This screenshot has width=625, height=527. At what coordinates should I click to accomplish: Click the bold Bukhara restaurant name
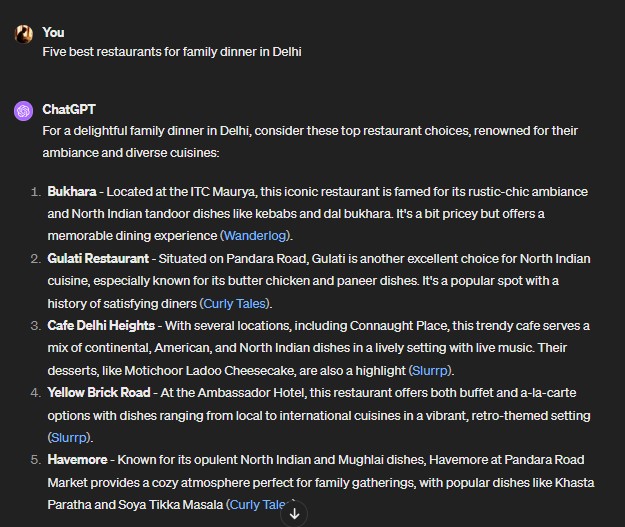click(72, 191)
